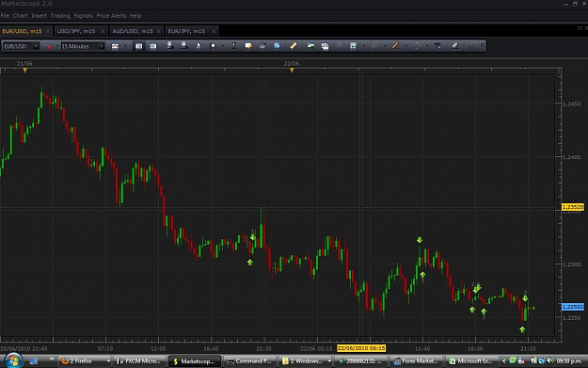Close the EUR/USD, m15 chart tab
The width and height of the screenshot is (588, 368).
(x=48, y=31)
